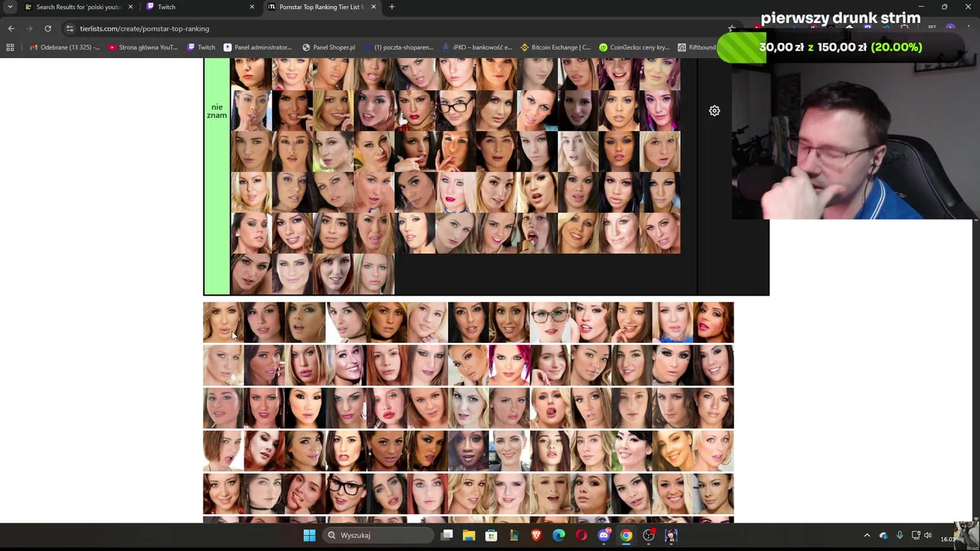Open the site information icon in address bar
The width and height of the screenshot is (980, 551).
point(70,28)
